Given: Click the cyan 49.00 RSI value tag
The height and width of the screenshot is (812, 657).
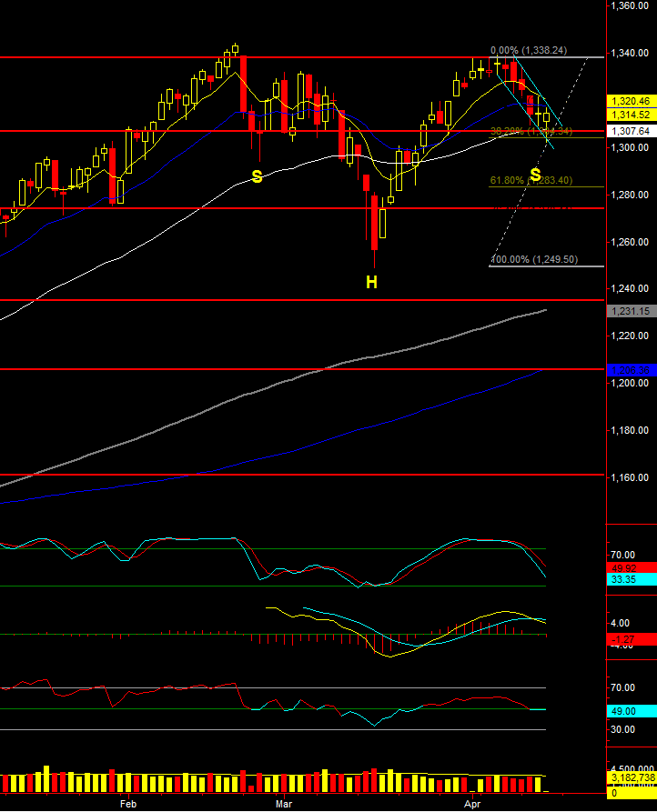Looking at the screenshot, I should (x=631, y=711).
